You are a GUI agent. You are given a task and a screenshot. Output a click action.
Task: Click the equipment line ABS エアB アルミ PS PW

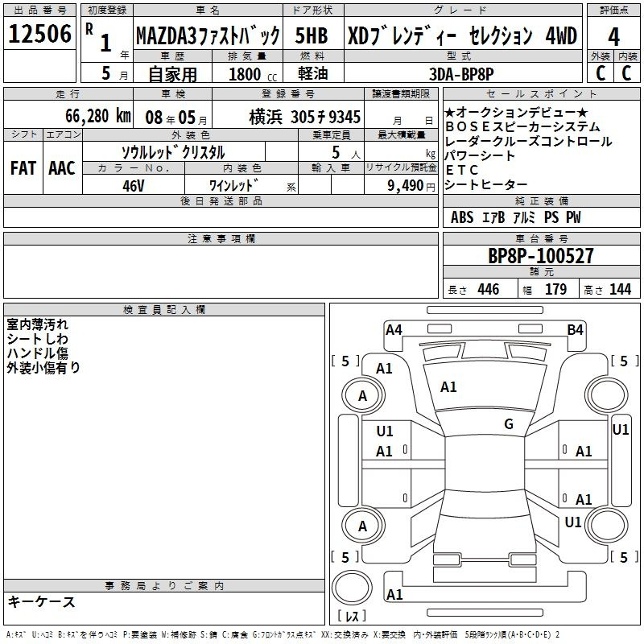point(515,217)
